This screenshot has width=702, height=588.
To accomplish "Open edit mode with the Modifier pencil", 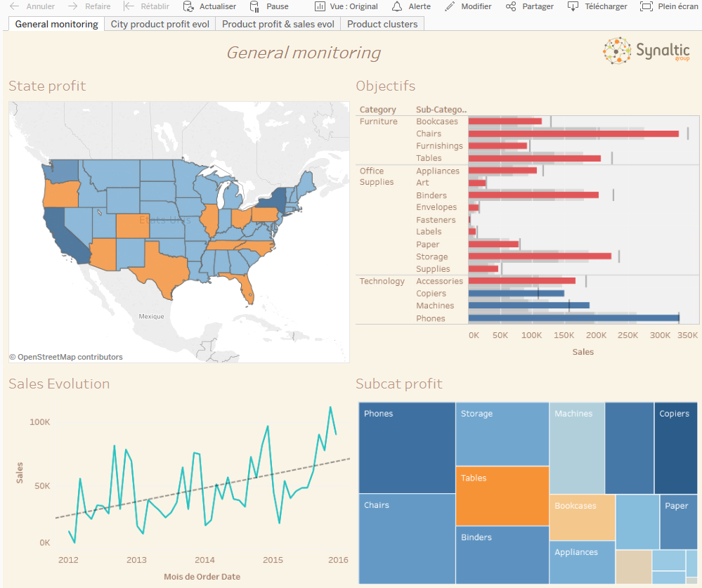I will click(x=469, y=6).
